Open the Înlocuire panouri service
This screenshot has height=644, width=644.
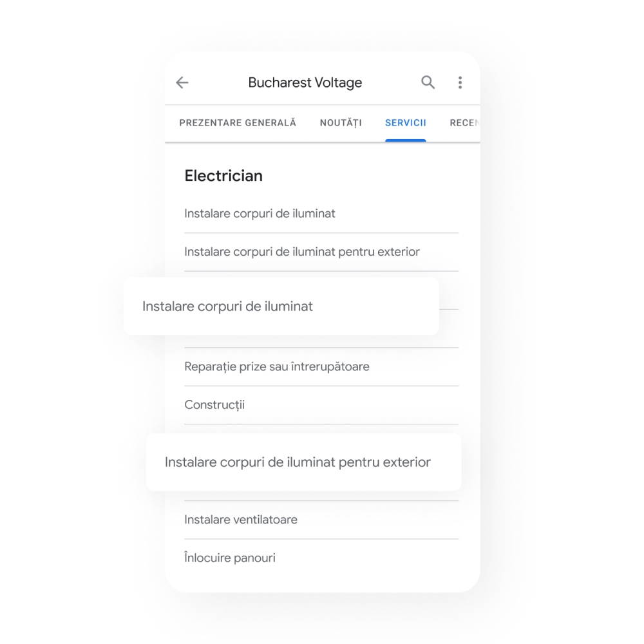tap(321, 558)
